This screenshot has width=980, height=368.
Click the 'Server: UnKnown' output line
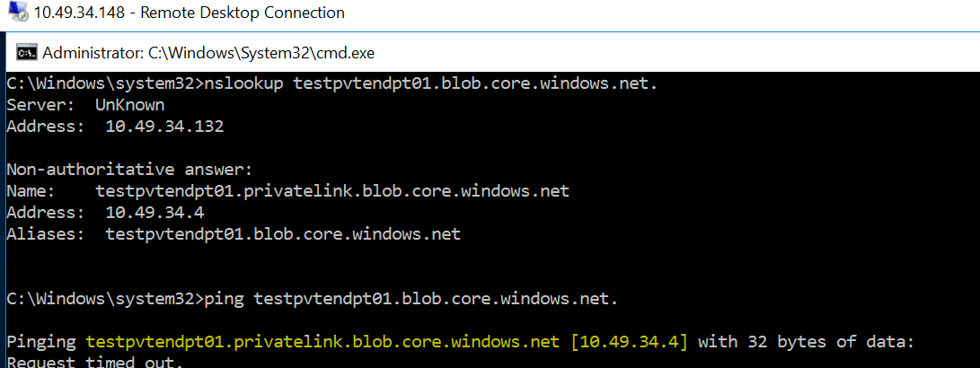click(85, 105)
